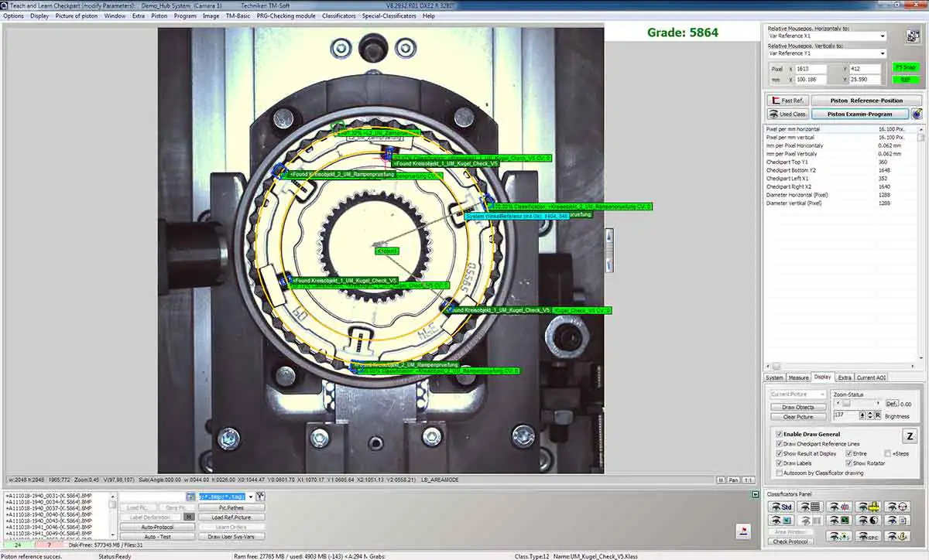Click the Used Class button

(x=788, y=114)
